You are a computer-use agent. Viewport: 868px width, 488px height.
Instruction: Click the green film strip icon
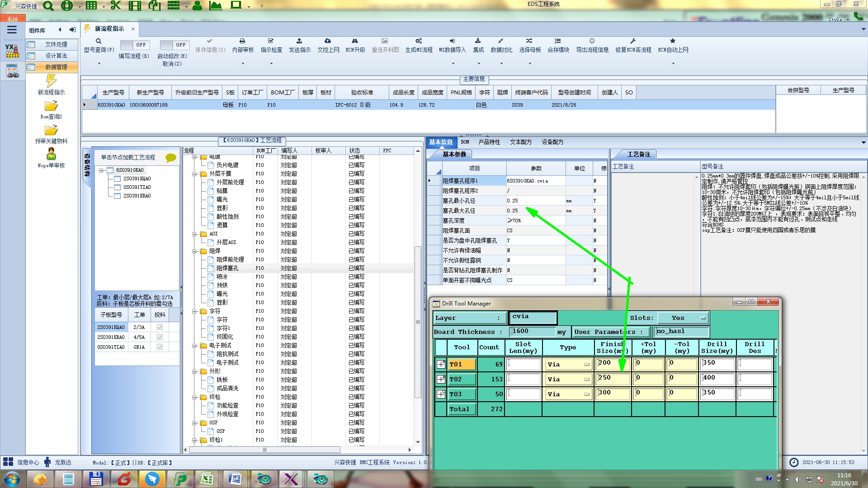[x=135, y=6]
